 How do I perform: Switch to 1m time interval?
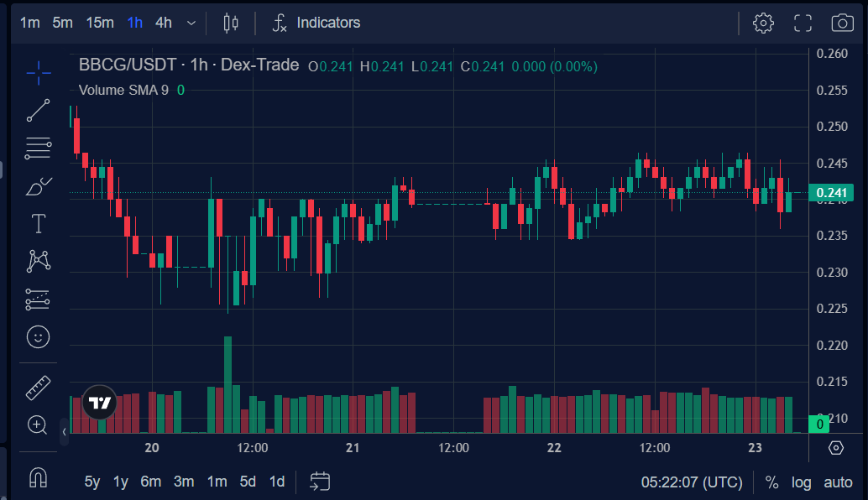[x=30, y=23]
